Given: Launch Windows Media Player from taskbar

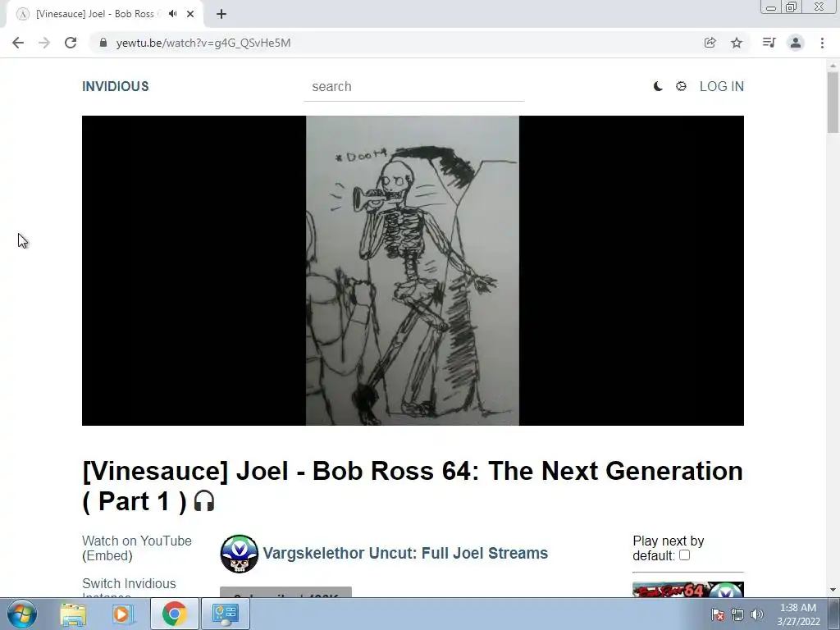Looking at the screenshot, I should pos(123,614).
